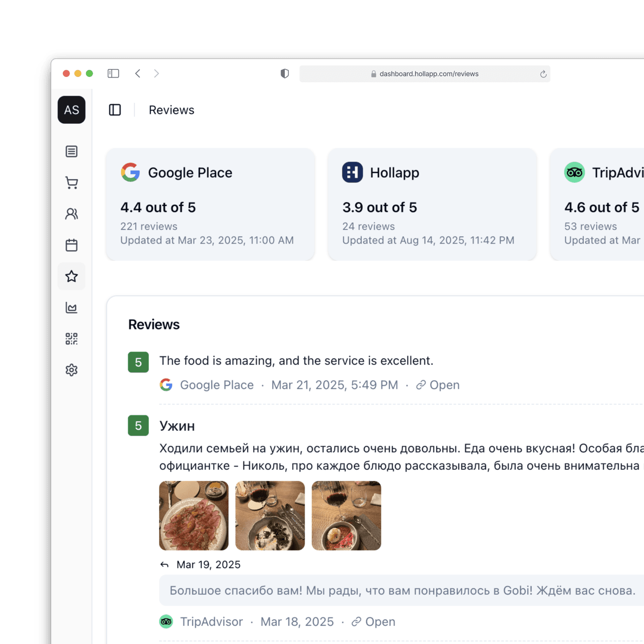Go back with the browser back arrow
This screenshot has width=644, height=644.
click(x=138, y=73)
